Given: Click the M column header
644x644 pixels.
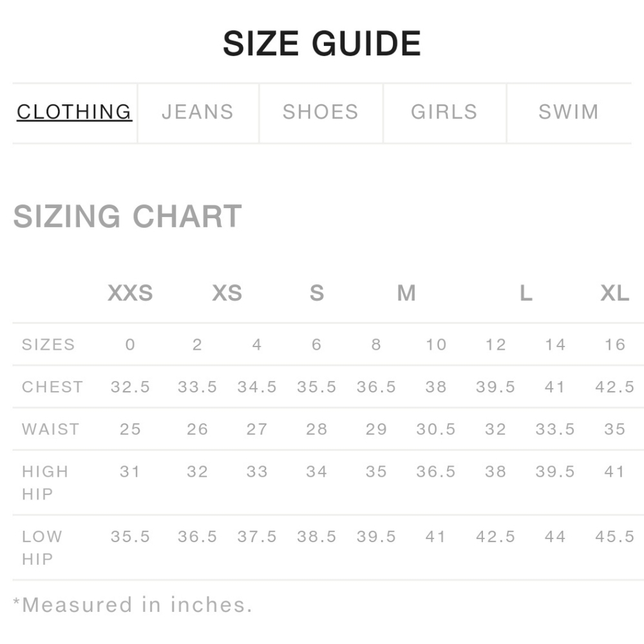Looking at the screenshot, I should 406,294.
